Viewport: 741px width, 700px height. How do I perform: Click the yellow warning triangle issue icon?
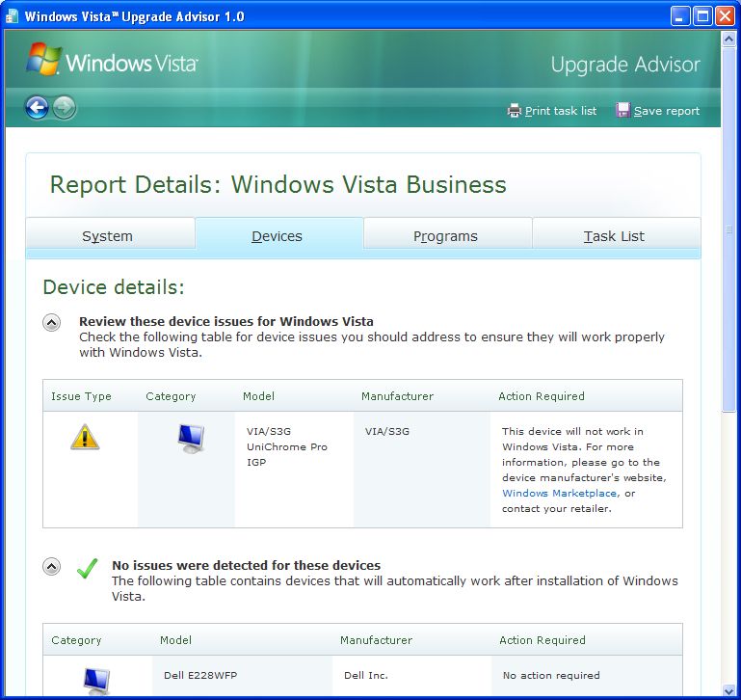point(85,437)
